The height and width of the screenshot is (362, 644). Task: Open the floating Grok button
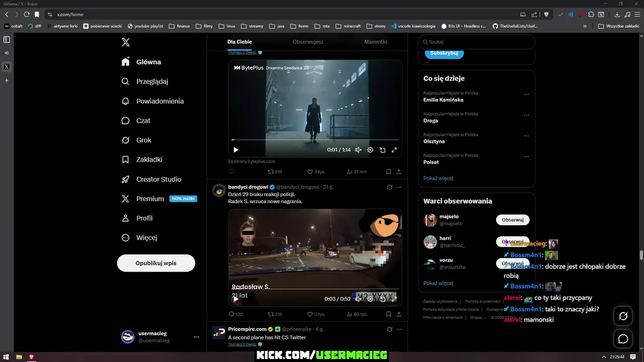click(x=623, y=316)
